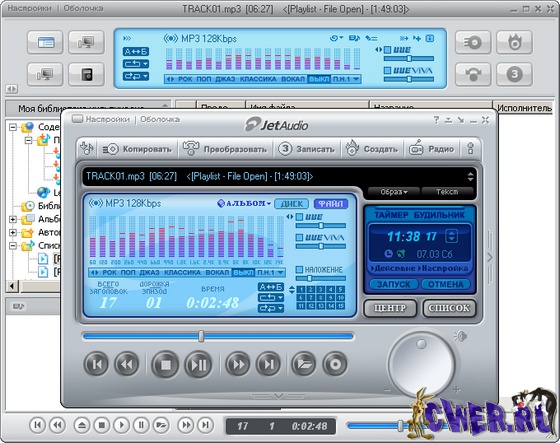Click portable device icon in background window
The image size is (560, 443).
[87, 74]
